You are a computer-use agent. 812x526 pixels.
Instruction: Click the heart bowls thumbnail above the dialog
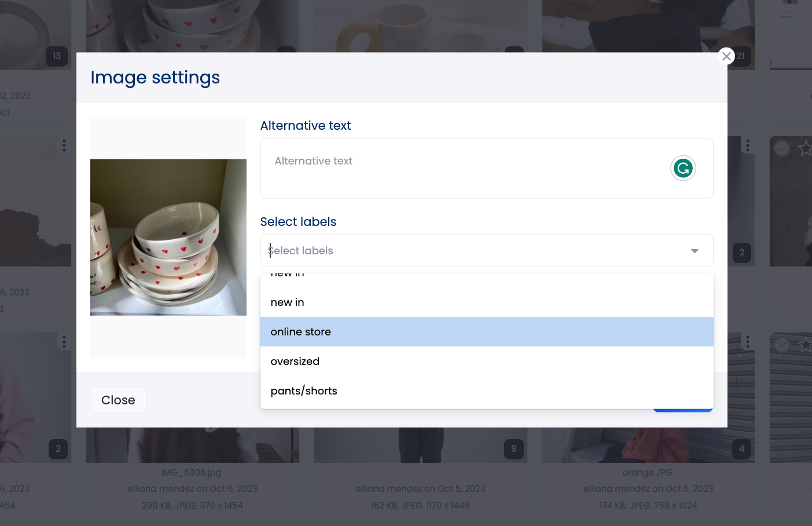pyautogui.click(x=193, y=26)
